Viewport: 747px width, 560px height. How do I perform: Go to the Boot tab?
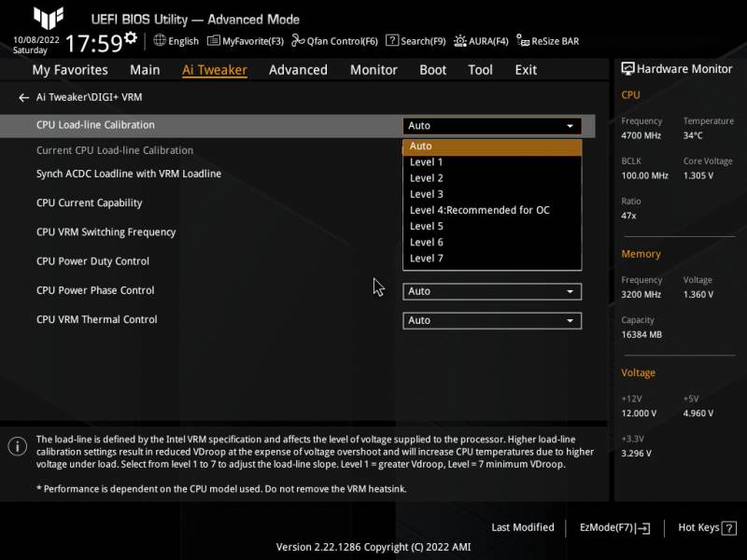(x=432, y=70)
